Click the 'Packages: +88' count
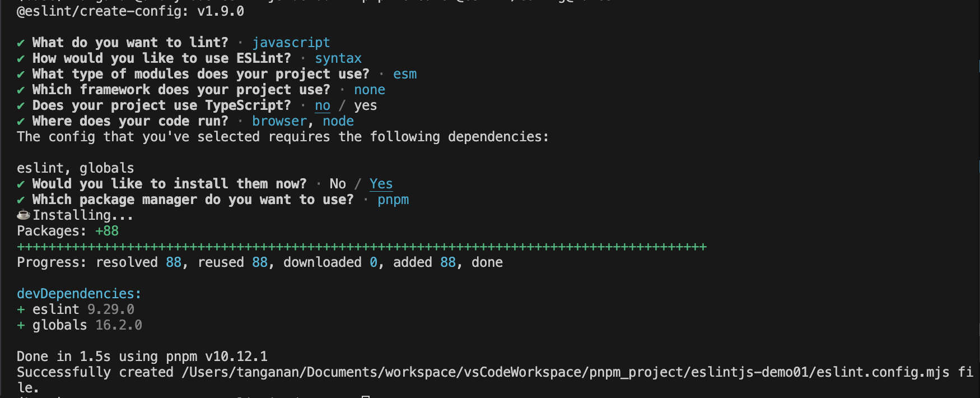Screen dimensions: 980x398 (x=68, y=231)
